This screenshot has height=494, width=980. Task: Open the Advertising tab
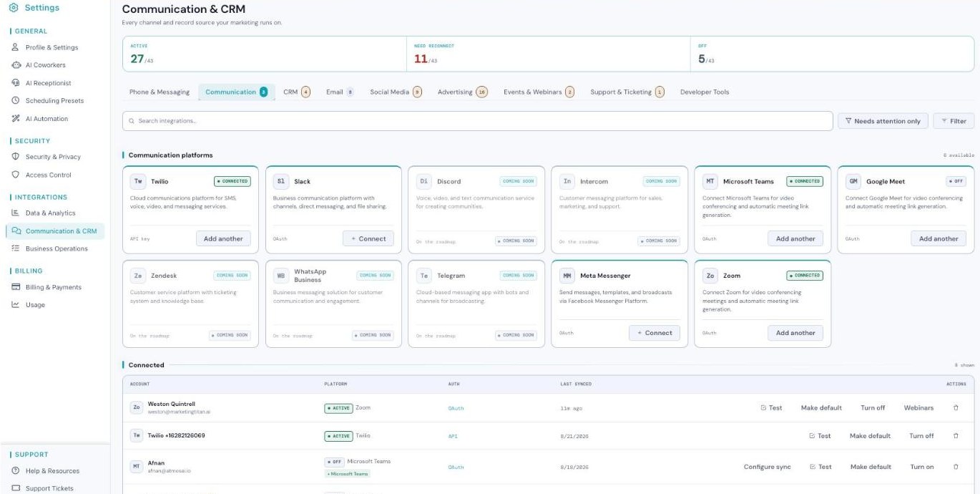click(462, 92)
